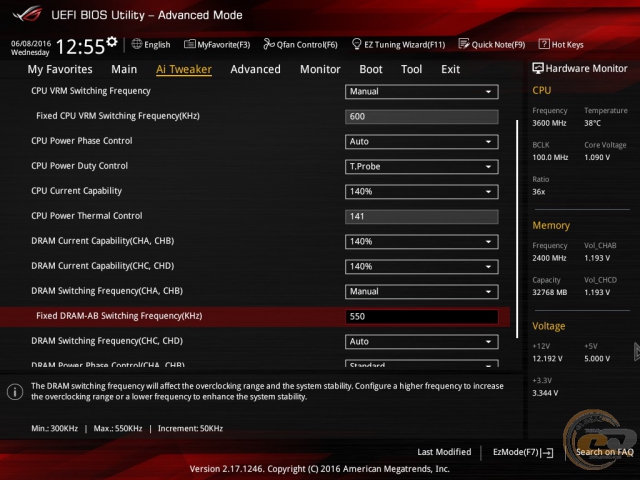Select the CPU Current Capability label
The height and width of the screenshot is (480, 640).
pos(76,191)
